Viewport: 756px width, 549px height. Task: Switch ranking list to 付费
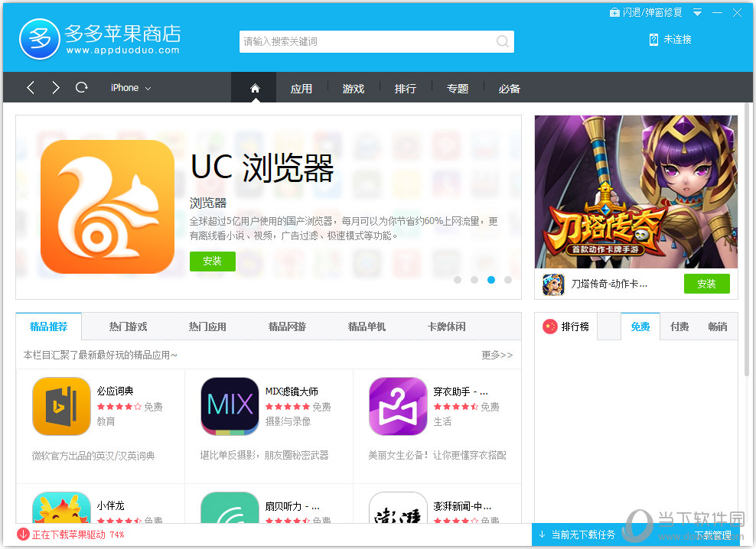coord(679,326)
